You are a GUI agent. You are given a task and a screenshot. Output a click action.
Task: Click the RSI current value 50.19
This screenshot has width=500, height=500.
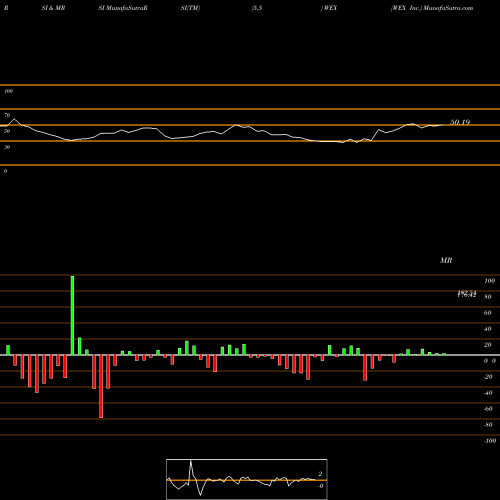[x=460, y=122]
